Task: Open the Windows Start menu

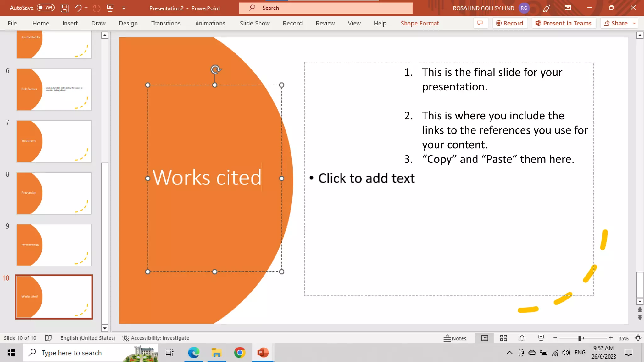Action: [x=11, y=353]
